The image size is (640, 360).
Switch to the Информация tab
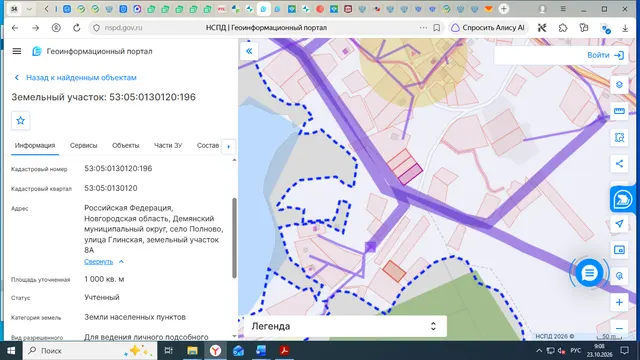click(35, 146)
